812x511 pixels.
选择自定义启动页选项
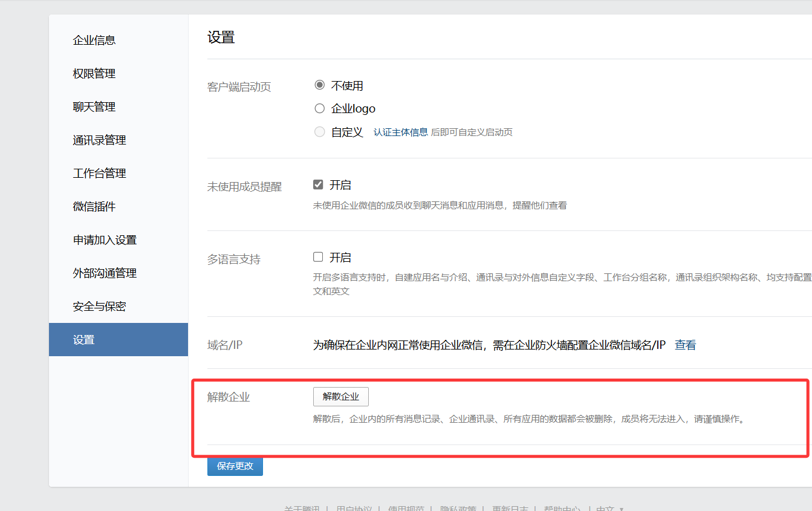click(320, 131)
